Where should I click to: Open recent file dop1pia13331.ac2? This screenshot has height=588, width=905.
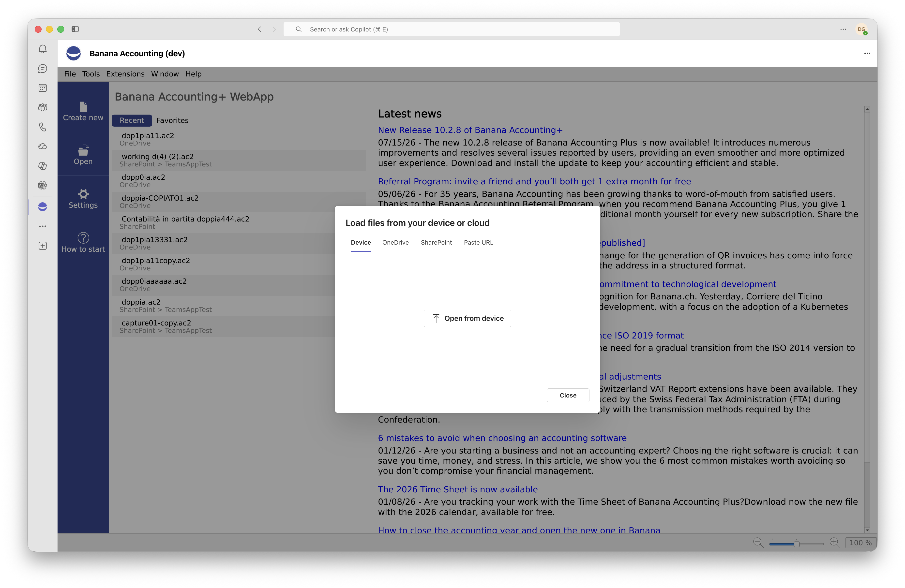point(223,243)
